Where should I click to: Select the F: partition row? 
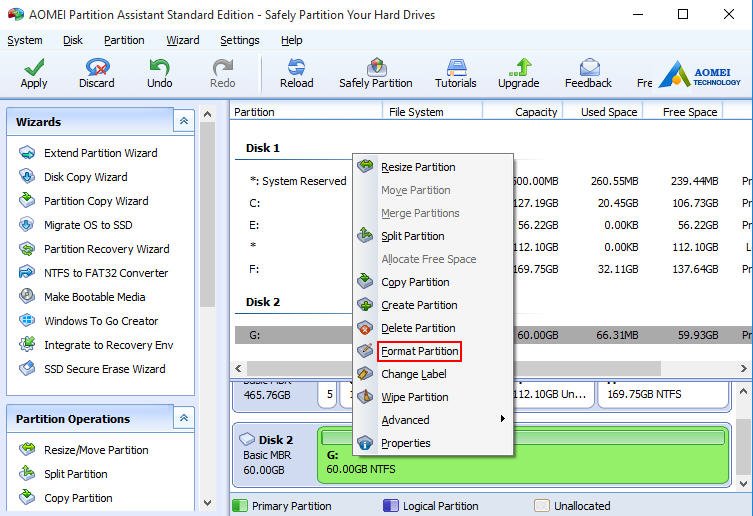coord(494,269)
